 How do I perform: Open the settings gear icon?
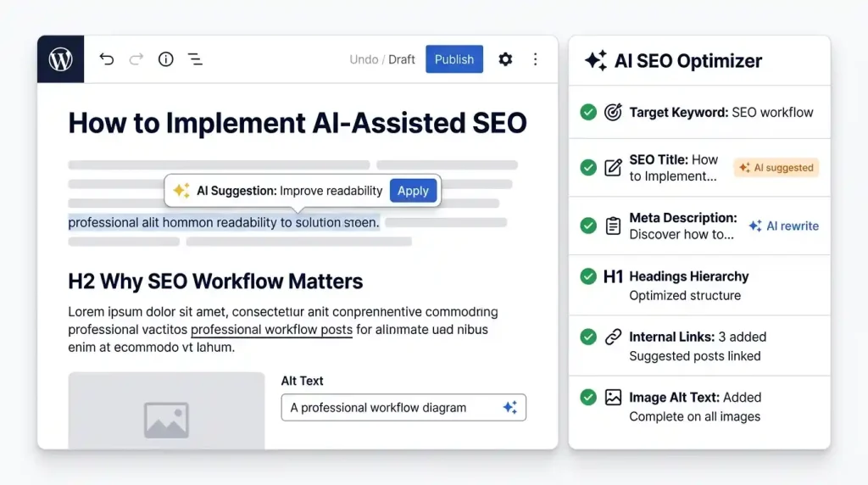click(505, 59)
